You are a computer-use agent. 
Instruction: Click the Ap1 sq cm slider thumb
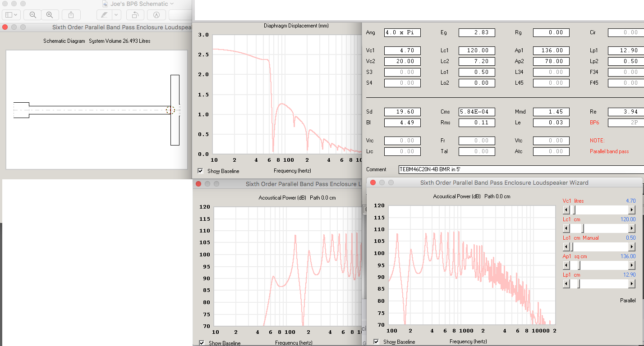pyautogui.click(x=579, y=265)
